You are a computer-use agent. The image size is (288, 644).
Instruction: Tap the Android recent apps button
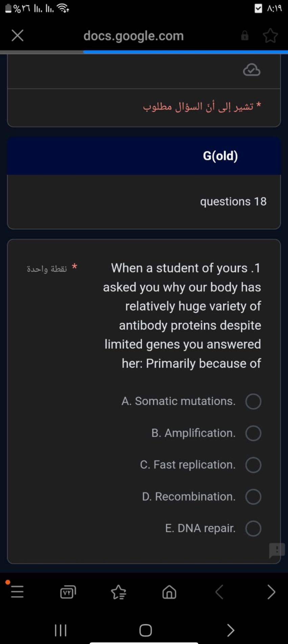click(61, 630)
